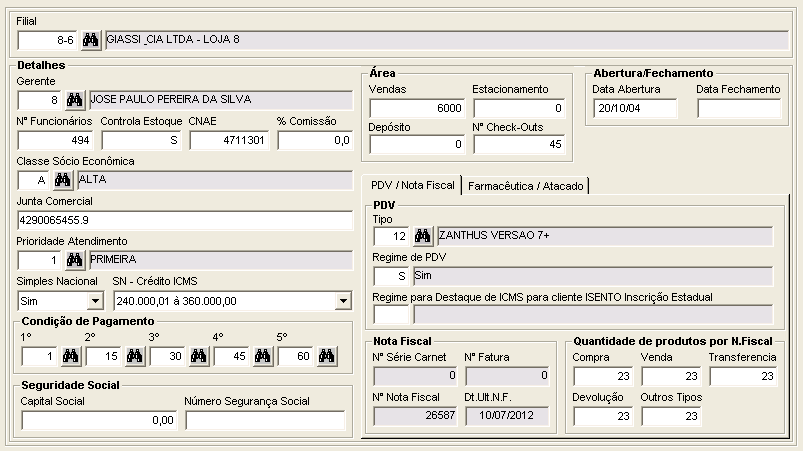Click the Capital Social field
The image size is (803, 451).
coord(99,420)
